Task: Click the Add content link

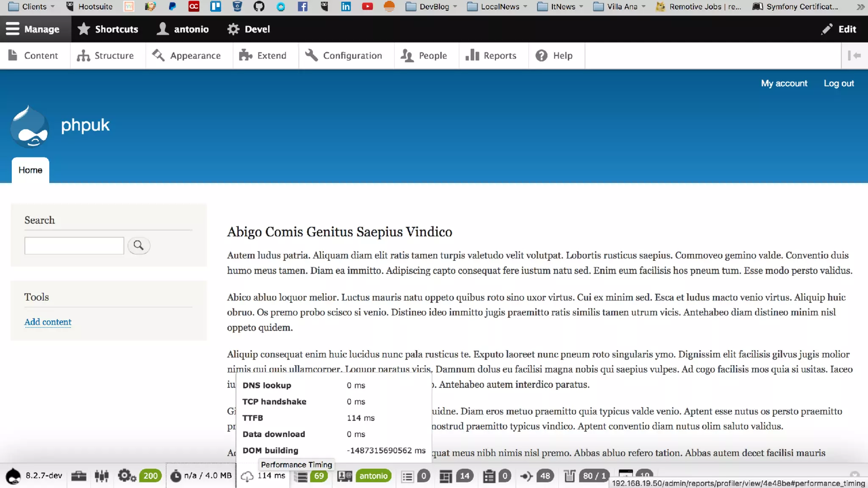Action: pos(48,322)
